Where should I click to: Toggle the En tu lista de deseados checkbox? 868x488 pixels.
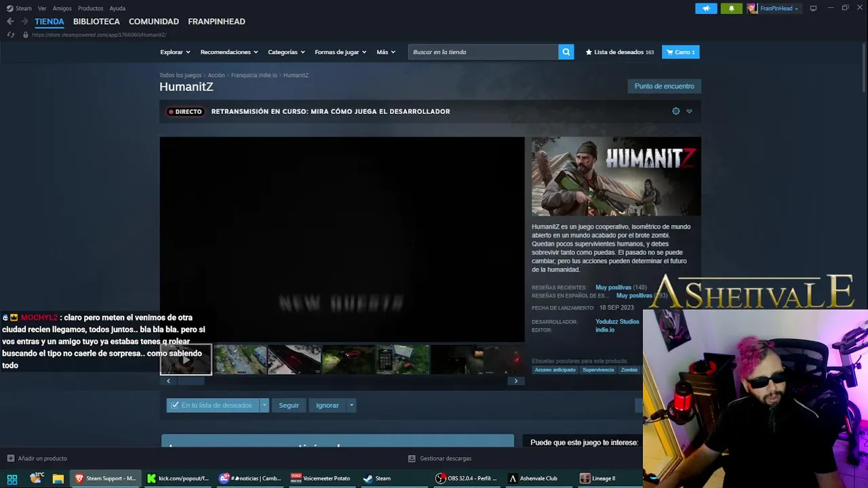(175, 405)
